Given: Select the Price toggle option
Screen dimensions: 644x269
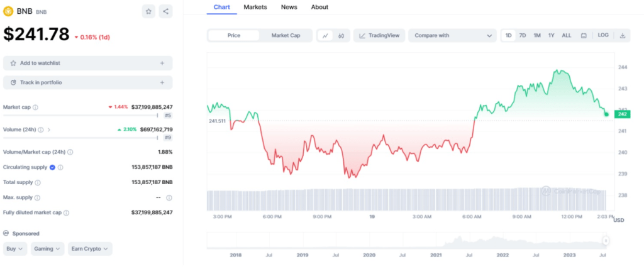Looking at the screenshot, I should click(x=234, y=36).
